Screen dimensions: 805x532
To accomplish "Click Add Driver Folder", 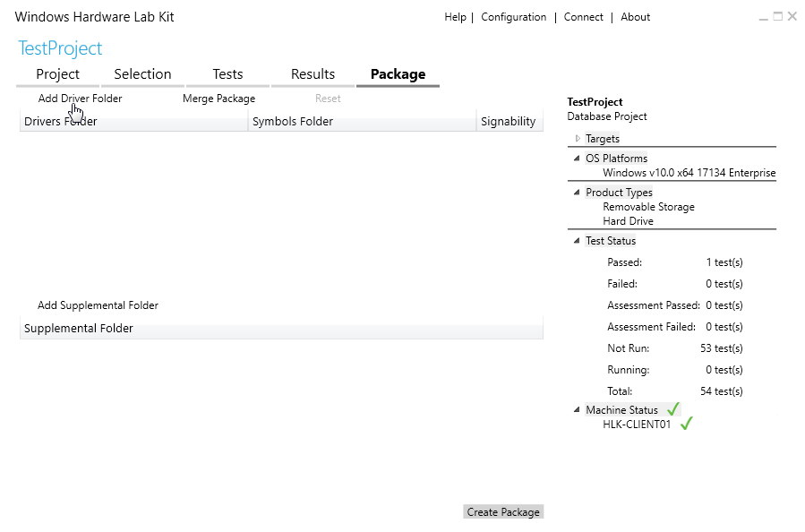I will pos(80,99).
